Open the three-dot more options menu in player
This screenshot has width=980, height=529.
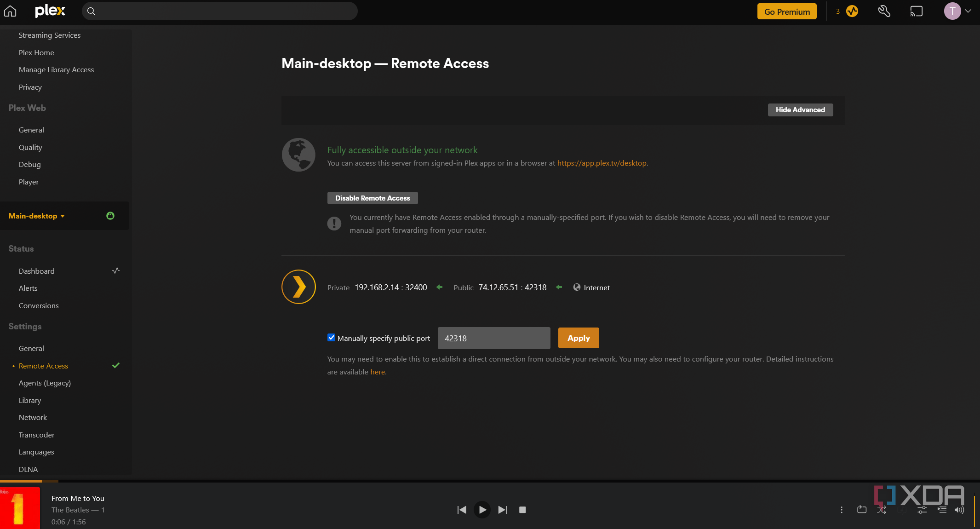click(842, 510)
